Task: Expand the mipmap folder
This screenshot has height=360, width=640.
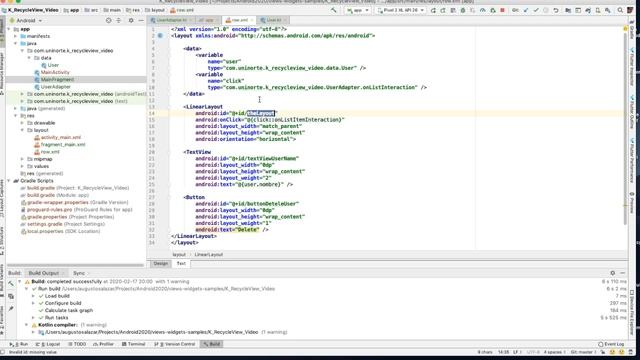Action: coord(22,159)
